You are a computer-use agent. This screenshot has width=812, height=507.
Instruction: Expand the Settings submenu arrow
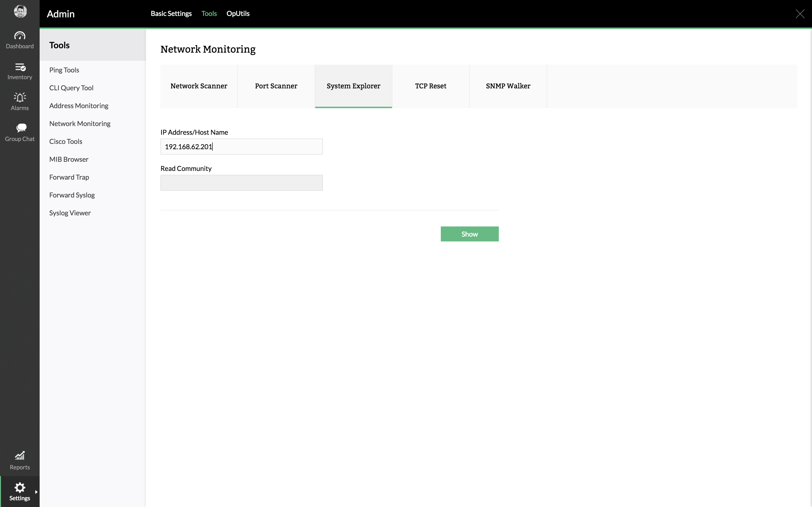[36, 492]
